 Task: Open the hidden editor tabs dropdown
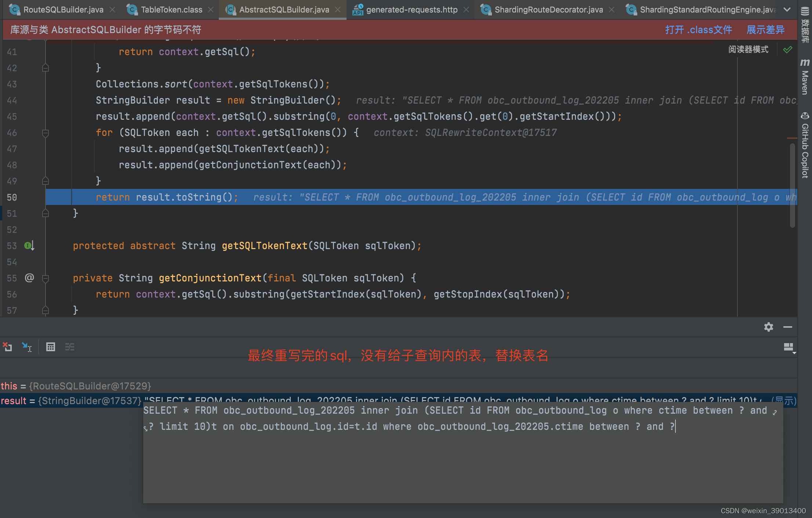(x=787, y=10)
